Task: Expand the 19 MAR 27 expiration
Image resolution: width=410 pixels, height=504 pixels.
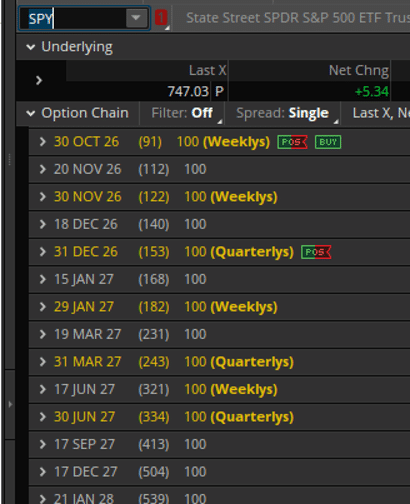Action: pos(43,334)
